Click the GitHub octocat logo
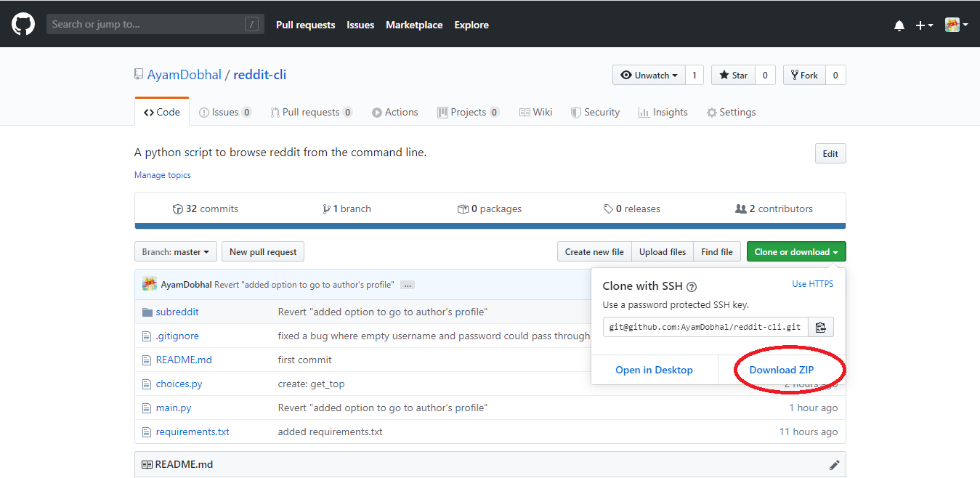The width and height of the screenshot is (980, 478). click(23, 24)
